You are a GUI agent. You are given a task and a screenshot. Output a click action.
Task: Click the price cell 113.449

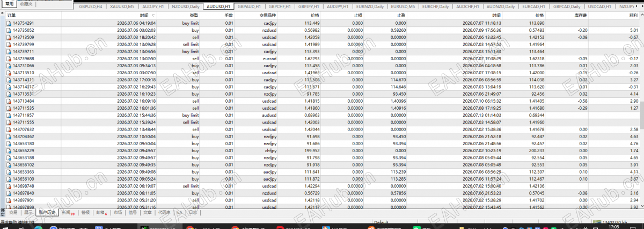(x=312, y=24)
